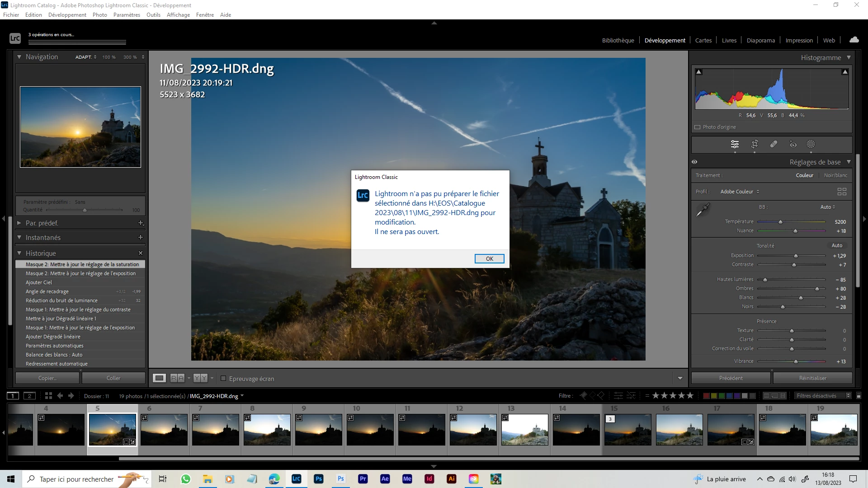Click the Exposition slider handle
Viewport: 868px width, 488px height.
click(796, 256)
